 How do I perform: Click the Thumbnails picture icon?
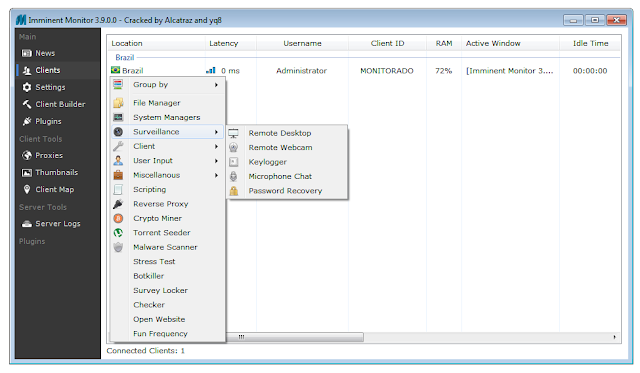coord(27,173)
